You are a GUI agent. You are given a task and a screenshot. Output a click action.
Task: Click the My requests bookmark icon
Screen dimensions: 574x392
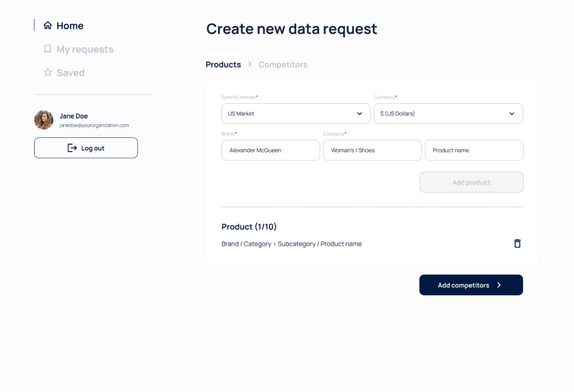coord(48,49)
